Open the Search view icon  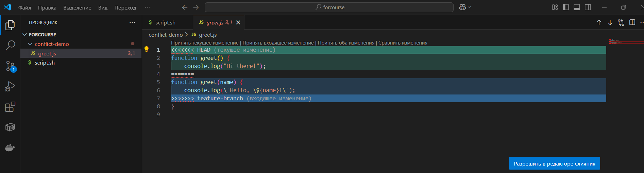click(10, 45)
